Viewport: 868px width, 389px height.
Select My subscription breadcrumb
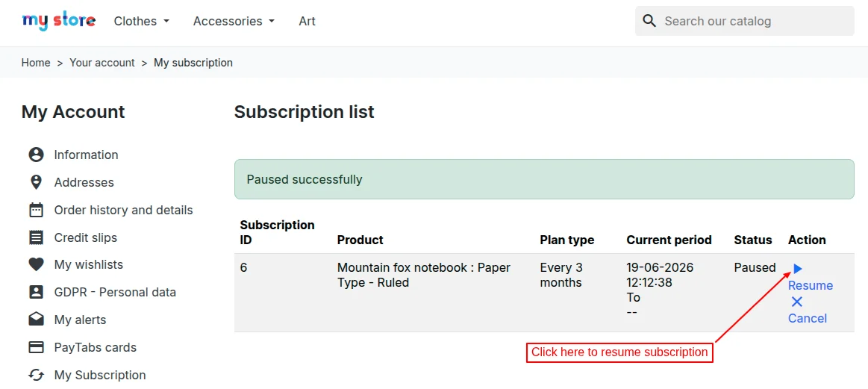[193, 63]
